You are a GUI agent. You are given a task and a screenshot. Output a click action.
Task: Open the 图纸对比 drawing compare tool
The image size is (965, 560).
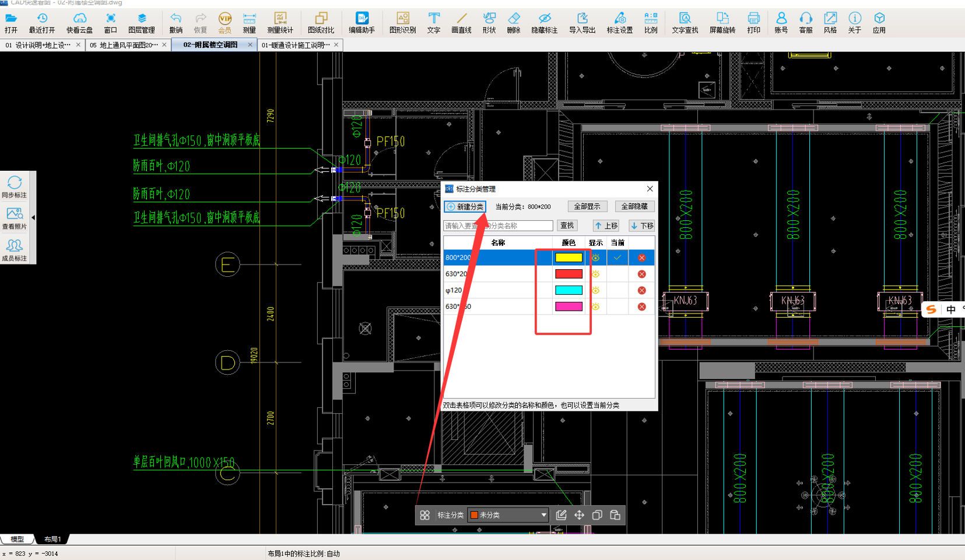pyautogui.click(x=321, y=23)
